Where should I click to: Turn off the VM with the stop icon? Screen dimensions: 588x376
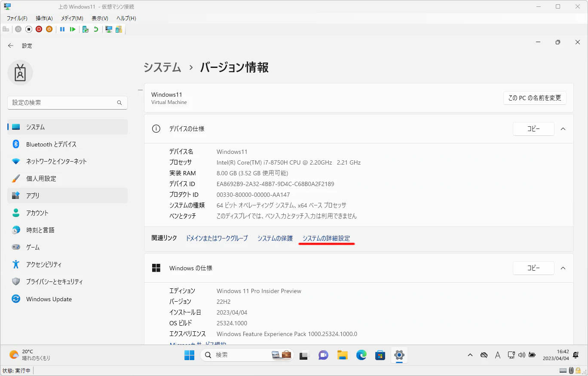[x=29, y=29]
